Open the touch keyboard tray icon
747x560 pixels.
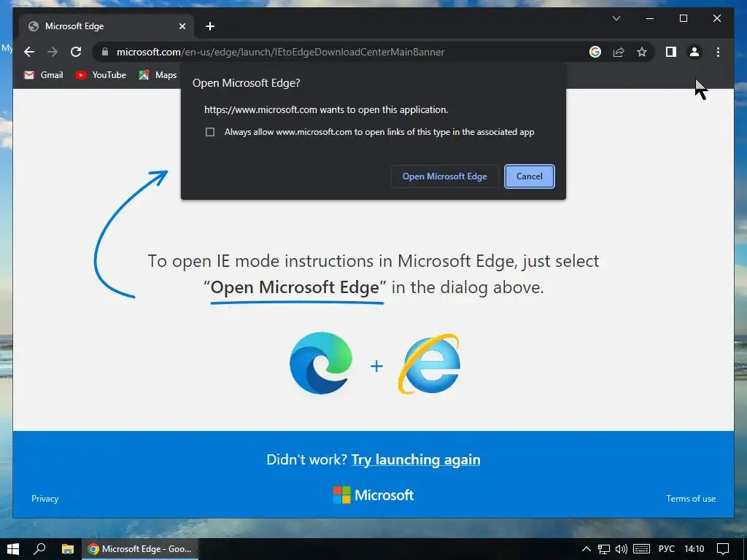click(x=641, y=549)
